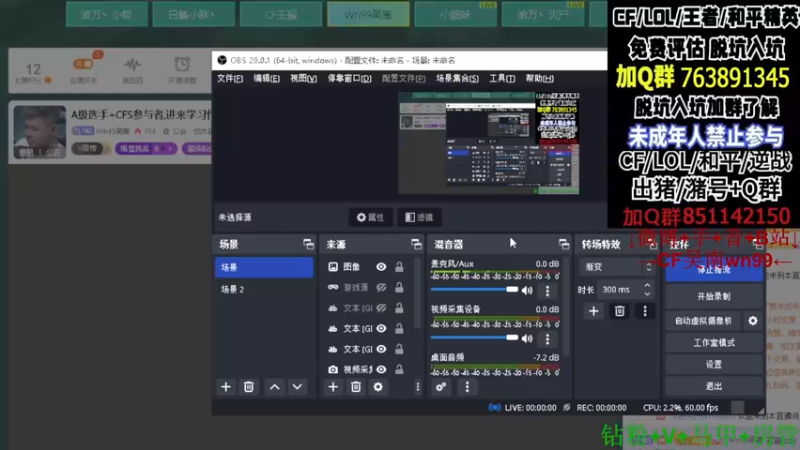Click the 属性 properties button
This screenshot has width=800, height=450.
point(370,217)
